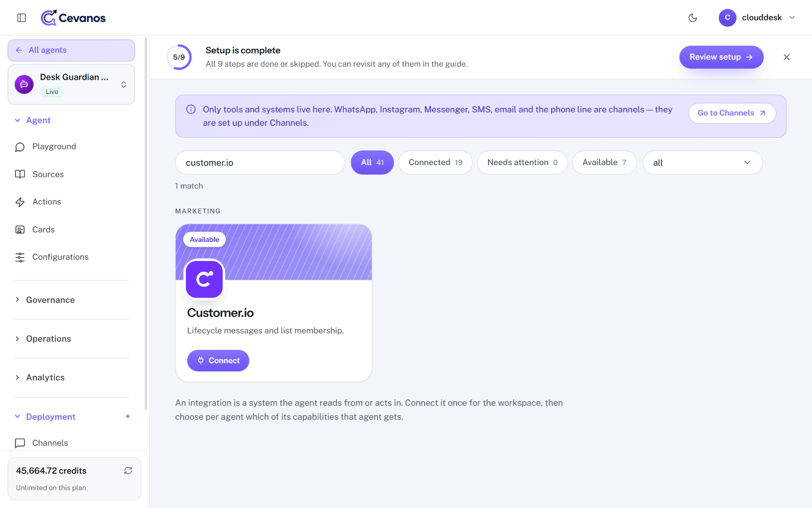Click the Customer.io card title
This screenshot has width=812, height=508.
tap(220, 313)
